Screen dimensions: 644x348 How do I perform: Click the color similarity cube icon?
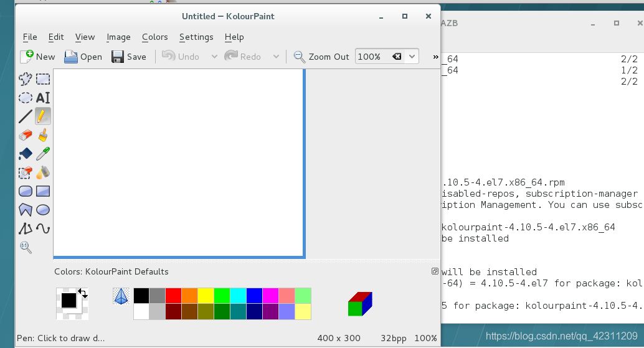(360, 304)
